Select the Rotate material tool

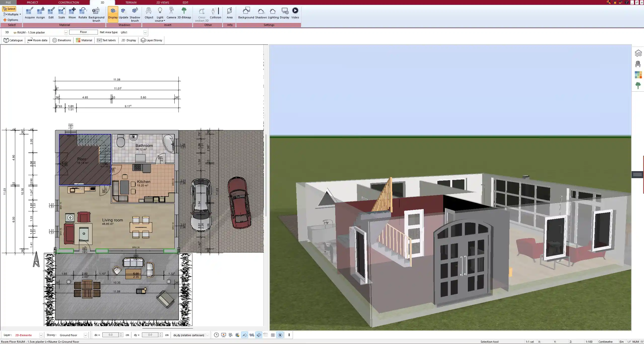point(83,13)
